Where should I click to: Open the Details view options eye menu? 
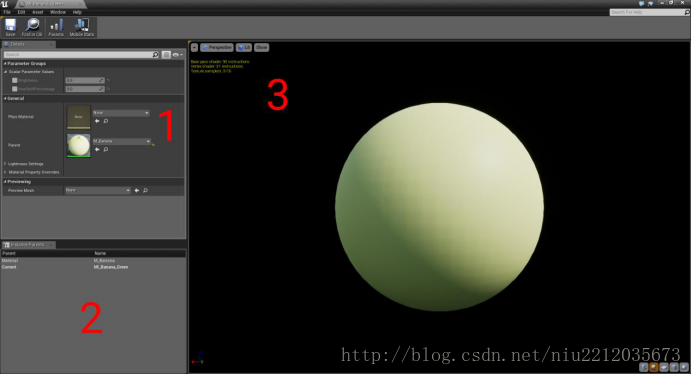177,55
